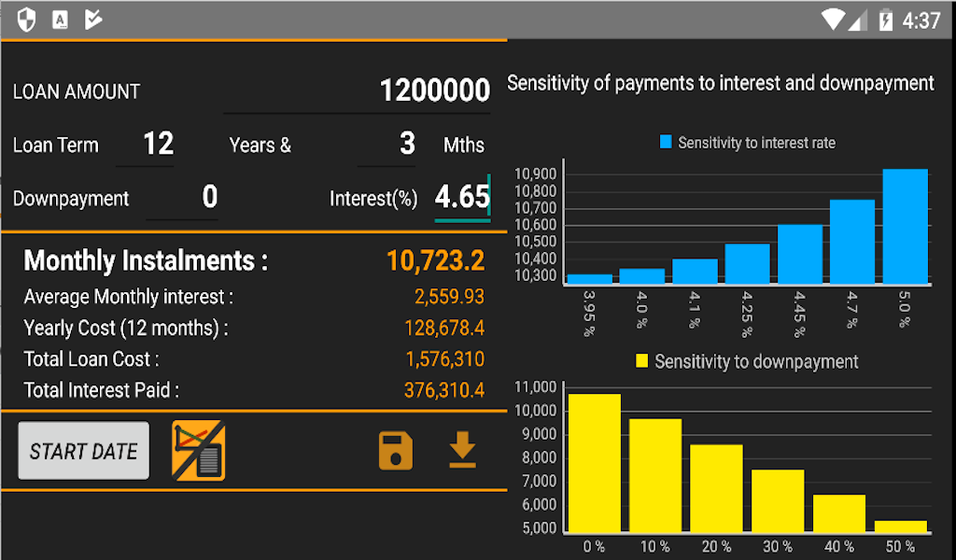This screenshot has width=956, height=560.
Task: Tap the 4:37 clock
Action: (x=921, y=21)
